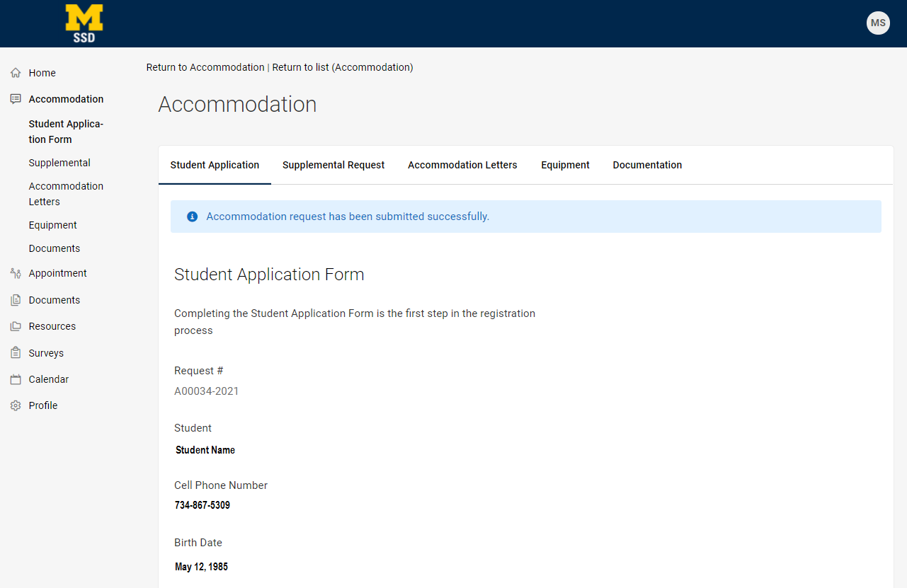Select Student Application Form in the sidebar
907x588 pixels.
tap(65, 131)
